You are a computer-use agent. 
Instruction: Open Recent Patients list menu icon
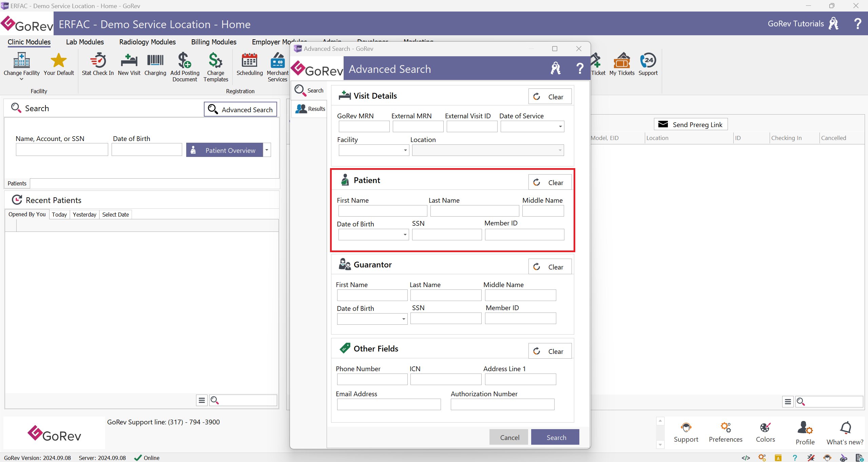pyautogui.click(x=201, y=400)
